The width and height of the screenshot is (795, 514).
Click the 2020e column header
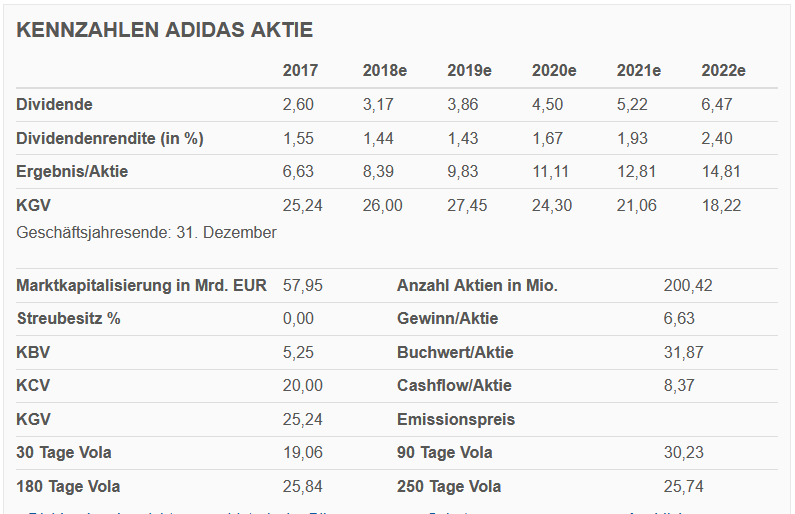[x=554, y=71]
